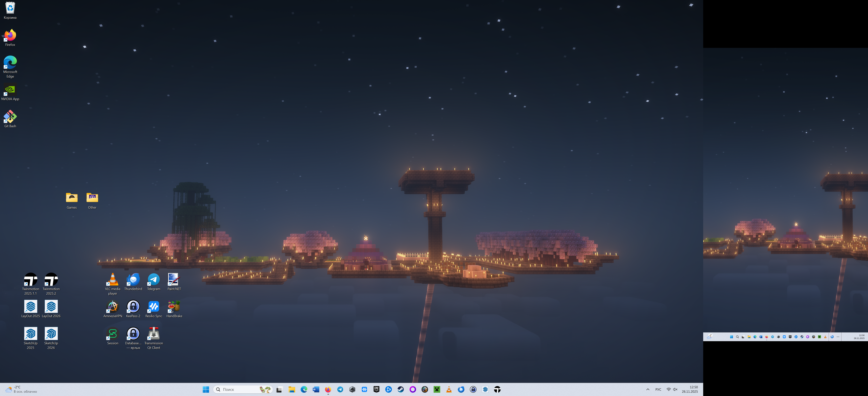Open the Git Bash desktop shortcut
This screenshot has width=868, height=396.
10,117
